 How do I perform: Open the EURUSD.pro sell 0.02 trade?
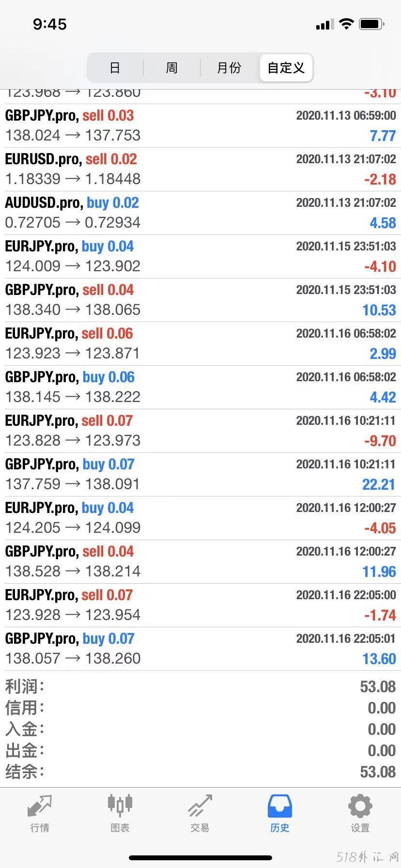(200, 170)
